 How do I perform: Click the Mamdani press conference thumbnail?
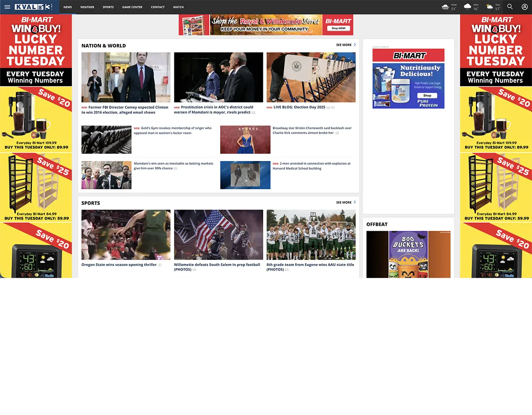point(106,175)
